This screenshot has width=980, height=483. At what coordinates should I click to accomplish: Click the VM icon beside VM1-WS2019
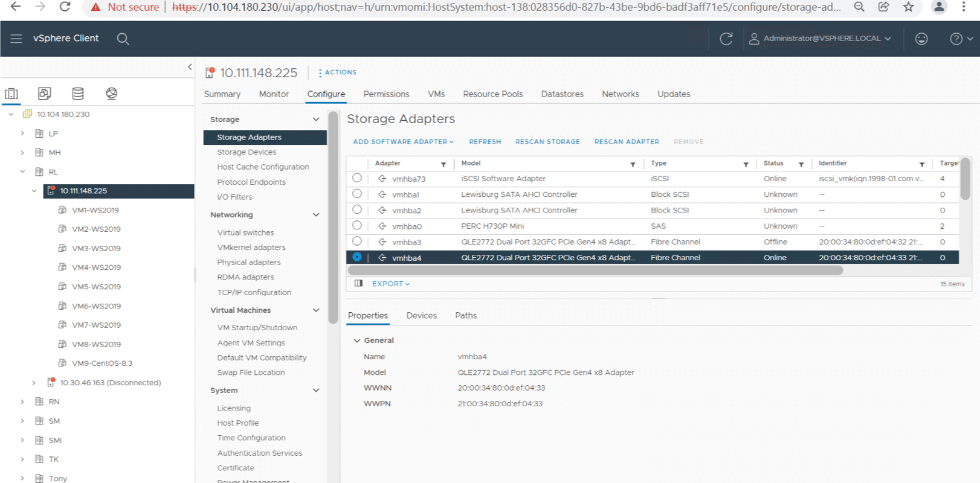click(62, 210)
